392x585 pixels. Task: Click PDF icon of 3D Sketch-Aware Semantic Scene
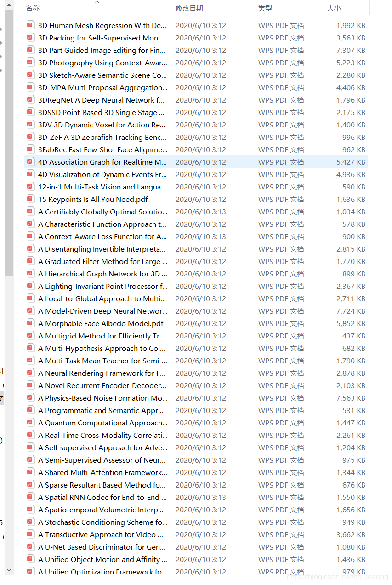(x=30, y=75)
